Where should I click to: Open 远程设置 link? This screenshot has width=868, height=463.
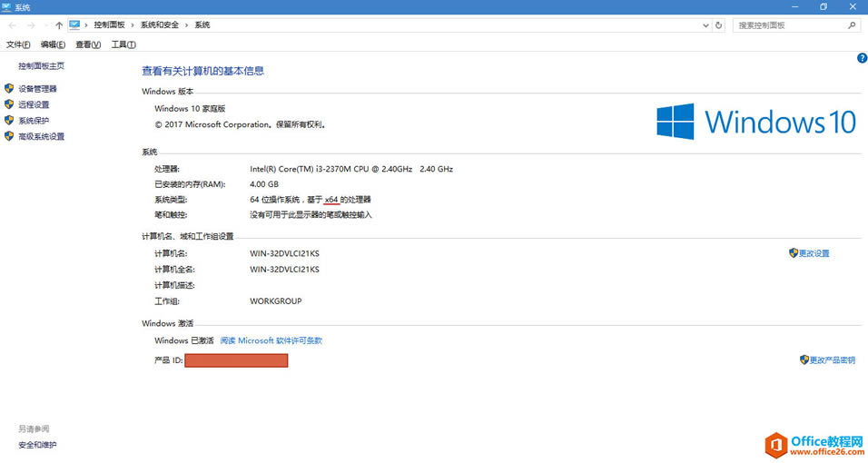(x=34, y=104)
